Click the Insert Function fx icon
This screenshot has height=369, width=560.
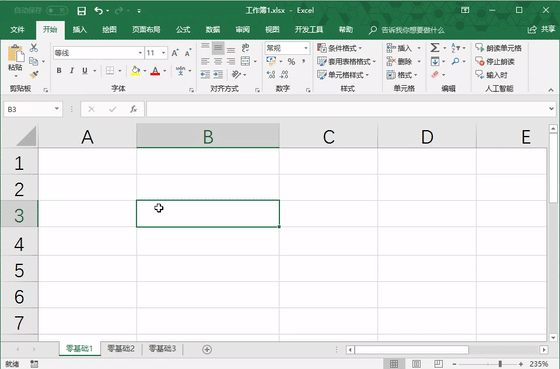(x=134, y=109)
